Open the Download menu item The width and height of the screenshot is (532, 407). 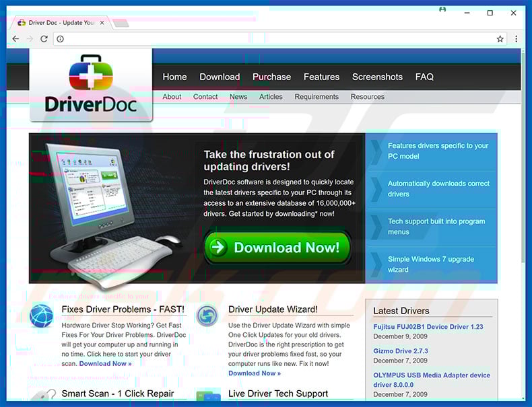(220, 77)
